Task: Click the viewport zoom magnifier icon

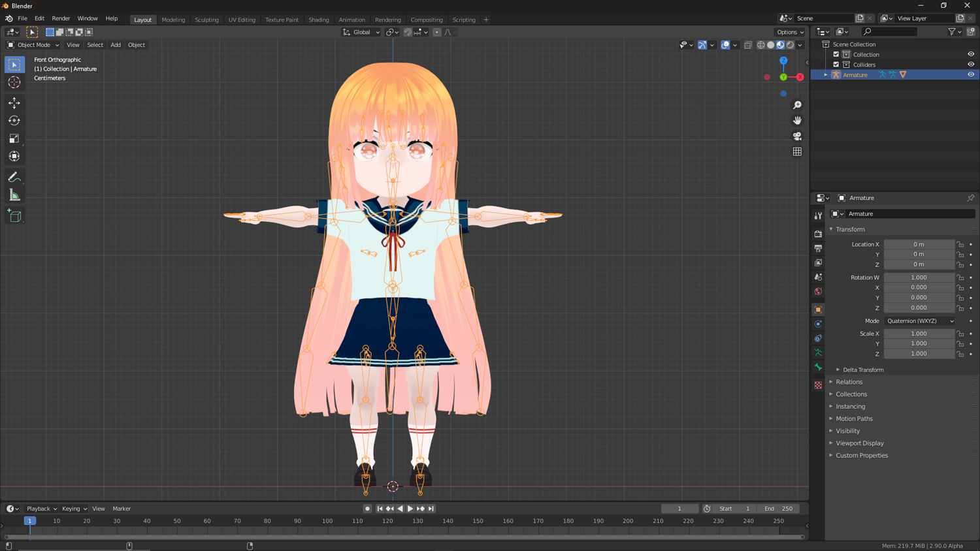Action: pyautogui.click(x=797, y=105)
